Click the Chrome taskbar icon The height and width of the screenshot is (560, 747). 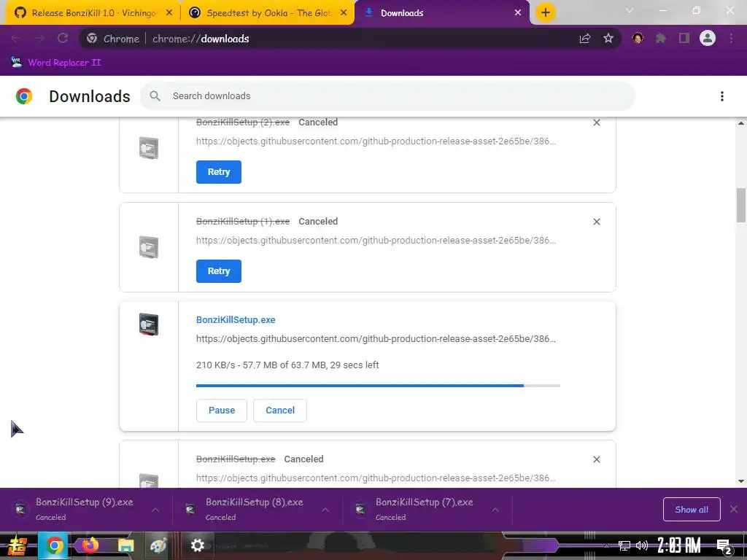tap(54, 545)
